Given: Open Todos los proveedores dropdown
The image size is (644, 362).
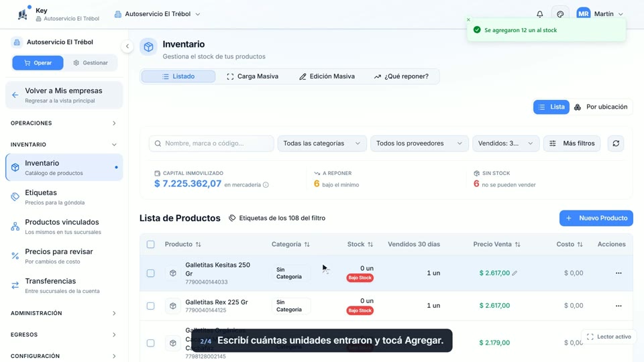Looking at the screenshot, I should pyautogui.click(x=419, y=143).
